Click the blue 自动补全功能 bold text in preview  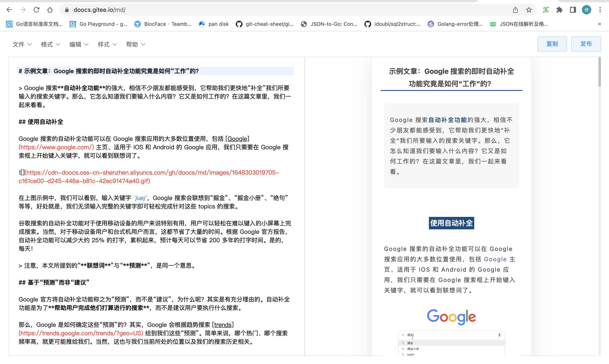pyautogui.click(x=448, y=120)
